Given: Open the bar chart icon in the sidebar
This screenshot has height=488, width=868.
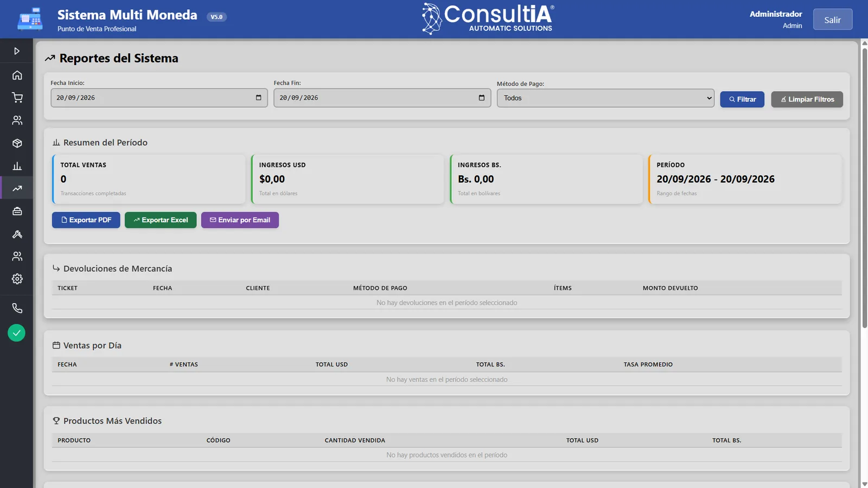Looking at the screenshot, I should pos(17,166).
